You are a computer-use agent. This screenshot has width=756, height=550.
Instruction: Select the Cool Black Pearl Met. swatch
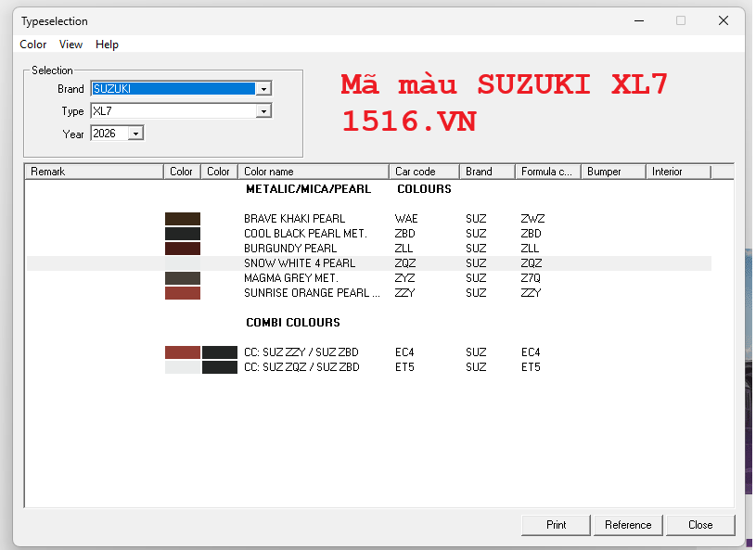tap(182, 234)
